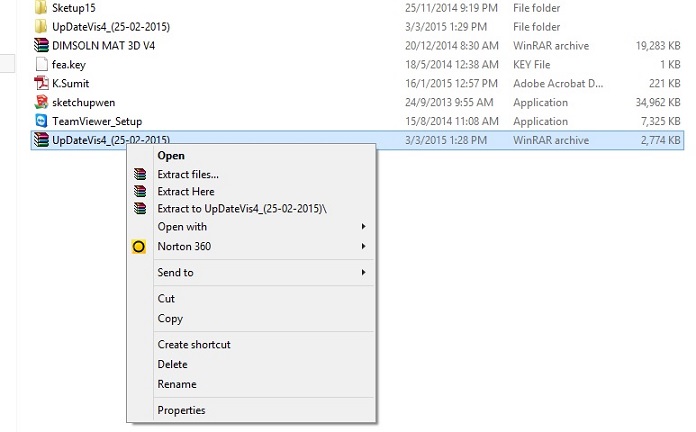The image size is (696, 432).
Task: Click File folder type in Sketup15 row
Action: pyautogui.click(x=536, y=8)
